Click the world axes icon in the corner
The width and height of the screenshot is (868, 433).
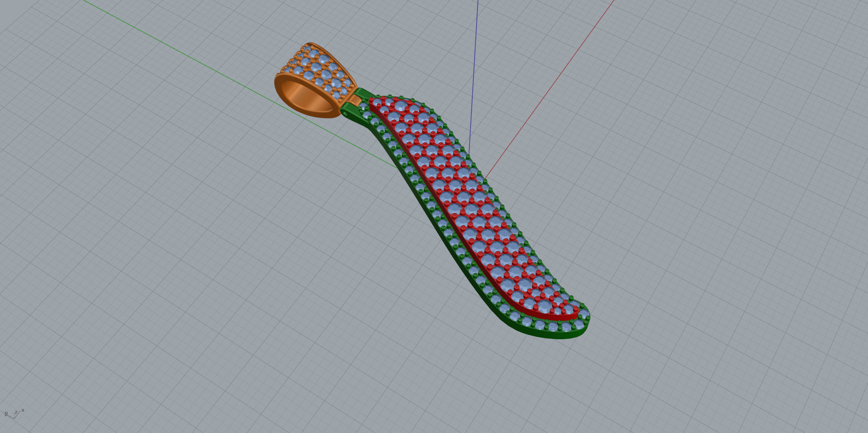click(14, 413)
